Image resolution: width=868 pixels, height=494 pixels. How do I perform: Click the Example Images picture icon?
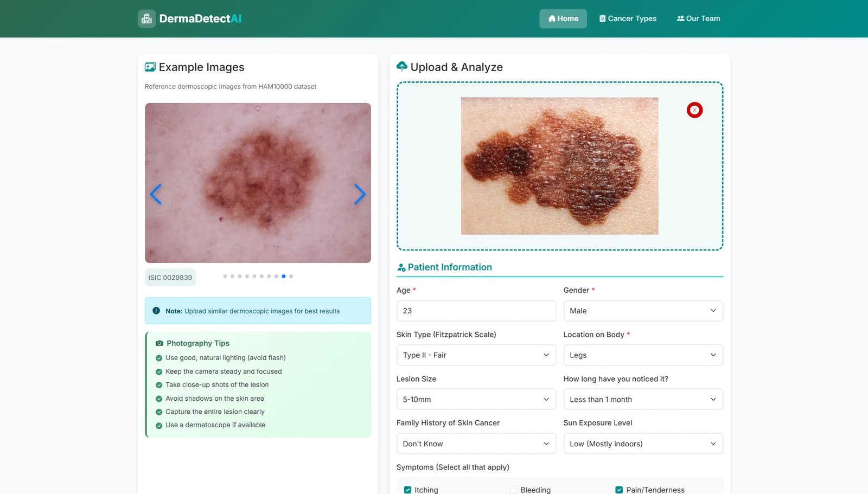point(150,67)
